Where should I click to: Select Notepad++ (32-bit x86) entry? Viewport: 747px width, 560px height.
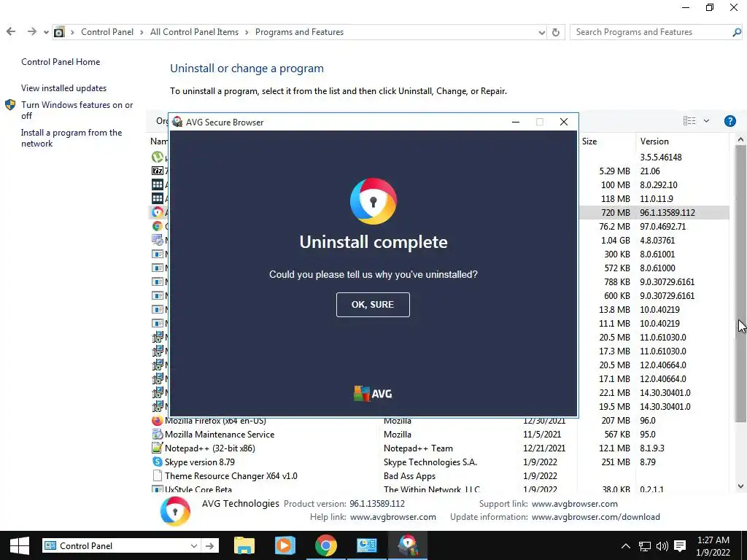tap(209, 448)
